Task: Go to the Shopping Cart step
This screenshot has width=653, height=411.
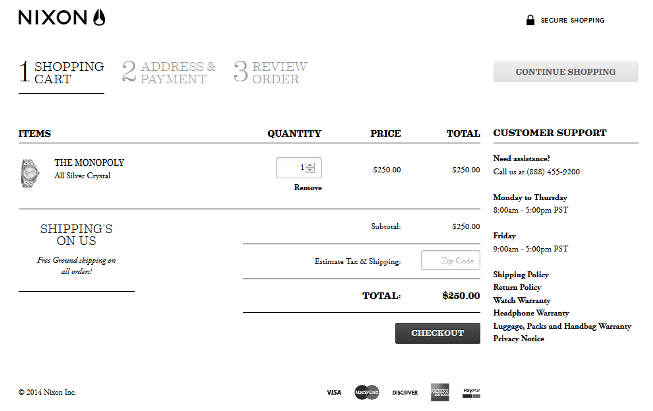Action: click(x=61, y=72)
